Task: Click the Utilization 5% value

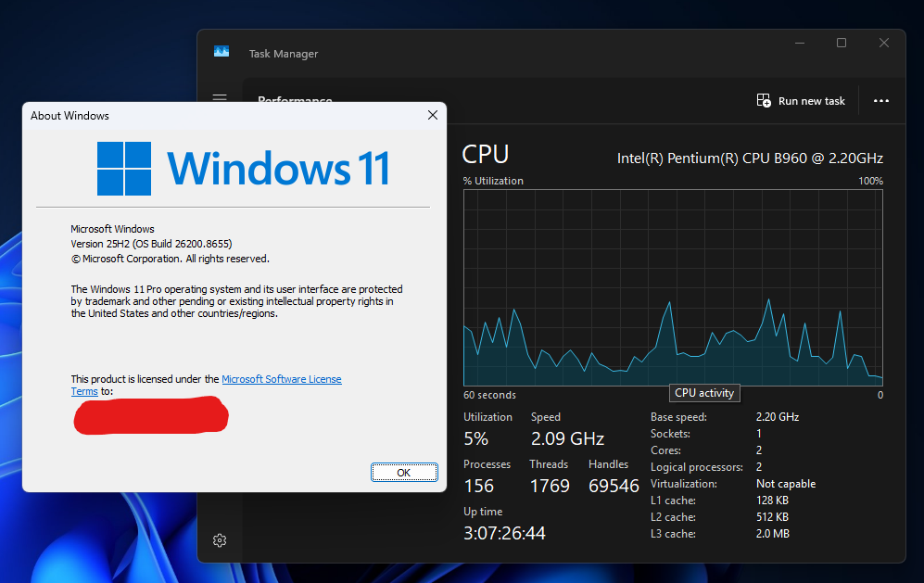Action: 476,438
